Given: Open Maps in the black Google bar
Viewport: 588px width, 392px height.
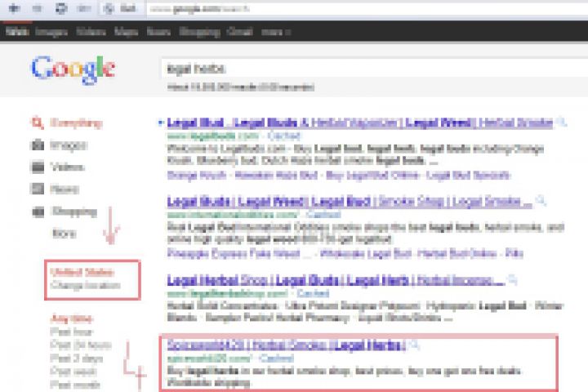Looking at the screenshot, I should point(126,33).
